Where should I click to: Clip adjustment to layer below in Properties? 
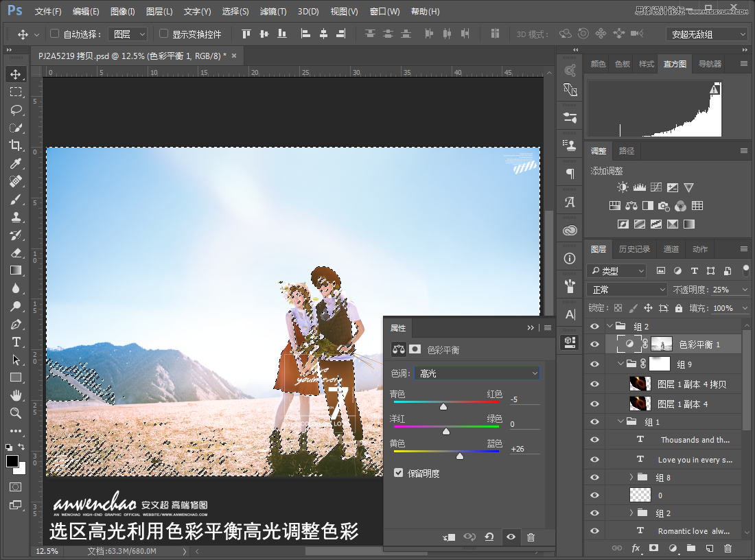pyautogui.click(x=449, y=537)
